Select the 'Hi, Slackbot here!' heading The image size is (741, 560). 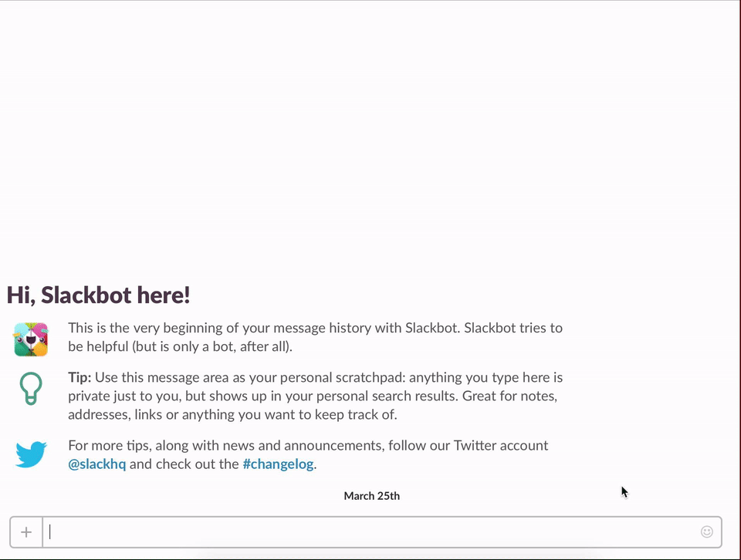point(99,295)
